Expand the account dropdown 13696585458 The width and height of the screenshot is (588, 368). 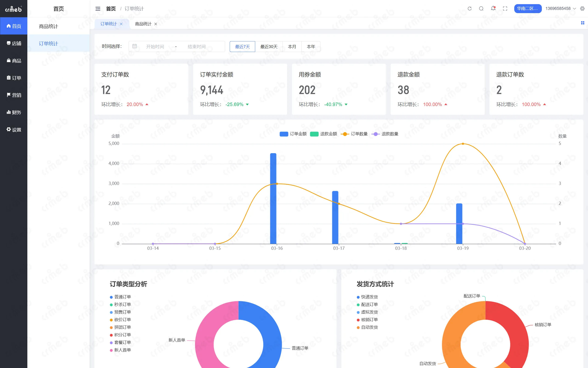[560, 9]
